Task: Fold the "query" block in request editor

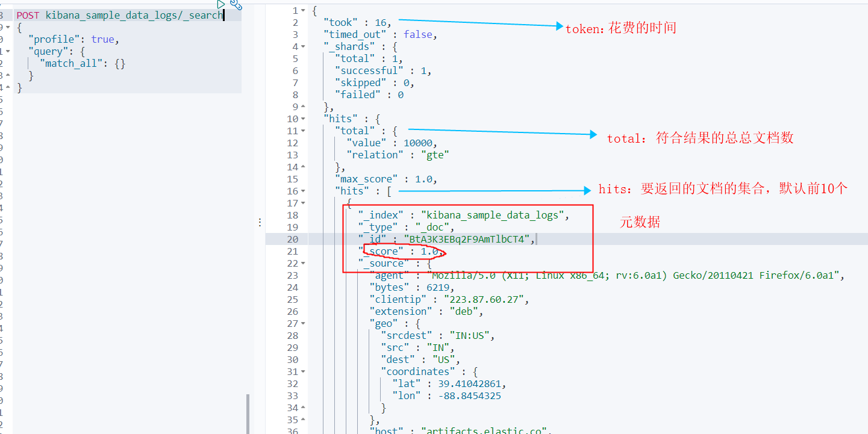Action: coord(8,51)
